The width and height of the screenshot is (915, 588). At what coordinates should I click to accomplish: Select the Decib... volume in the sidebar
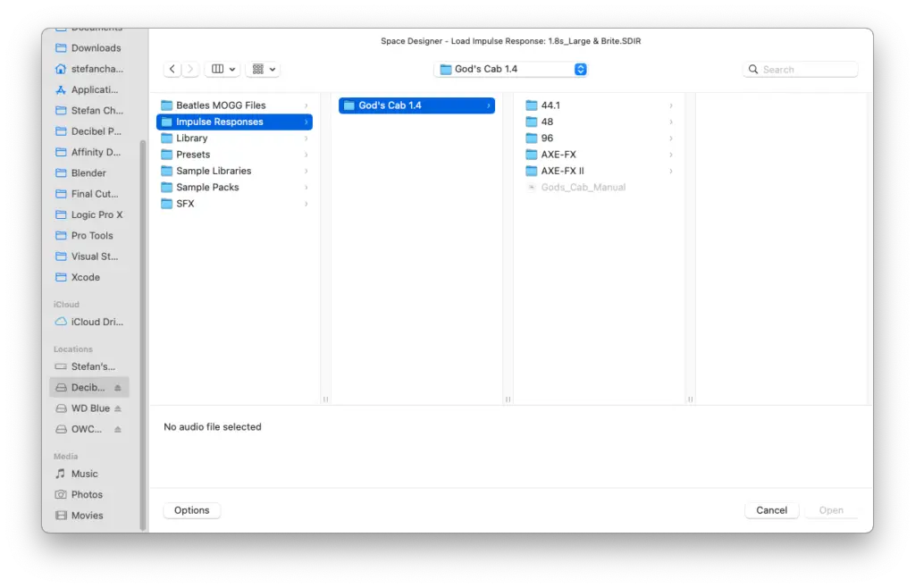(88, 387)
